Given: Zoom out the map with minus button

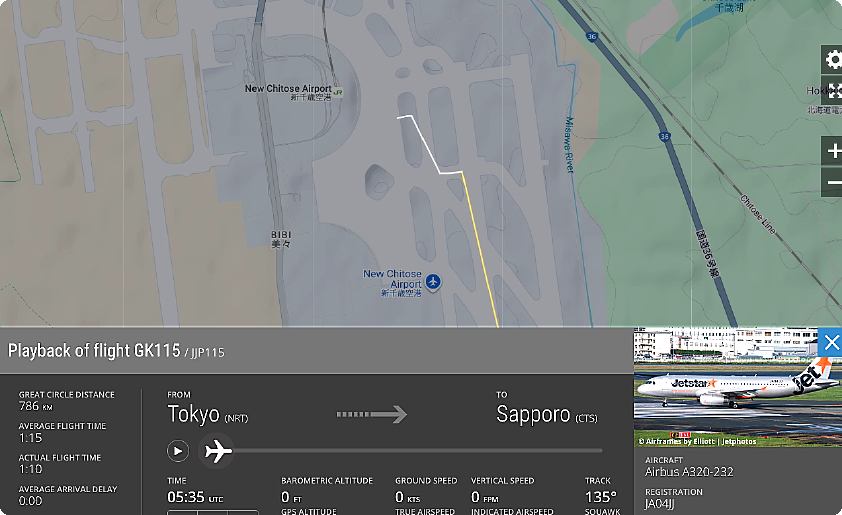Looking at the screenshot, I should pos(832,183).
